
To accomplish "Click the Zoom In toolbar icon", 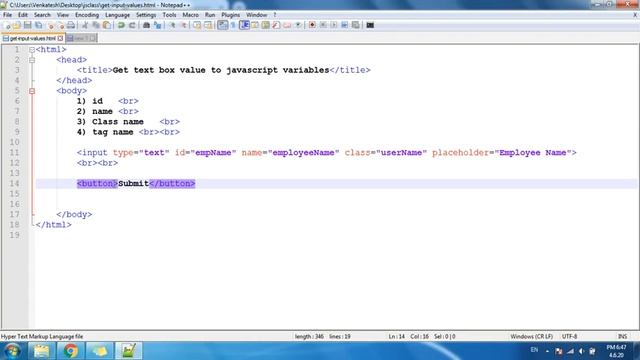I will coord(172,25).
